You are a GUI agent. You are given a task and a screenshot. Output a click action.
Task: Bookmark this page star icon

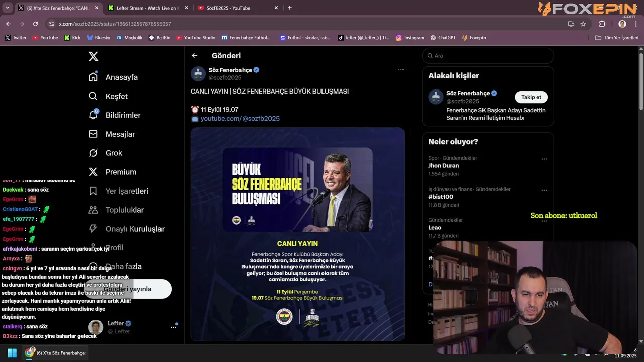tap(583, 24)
